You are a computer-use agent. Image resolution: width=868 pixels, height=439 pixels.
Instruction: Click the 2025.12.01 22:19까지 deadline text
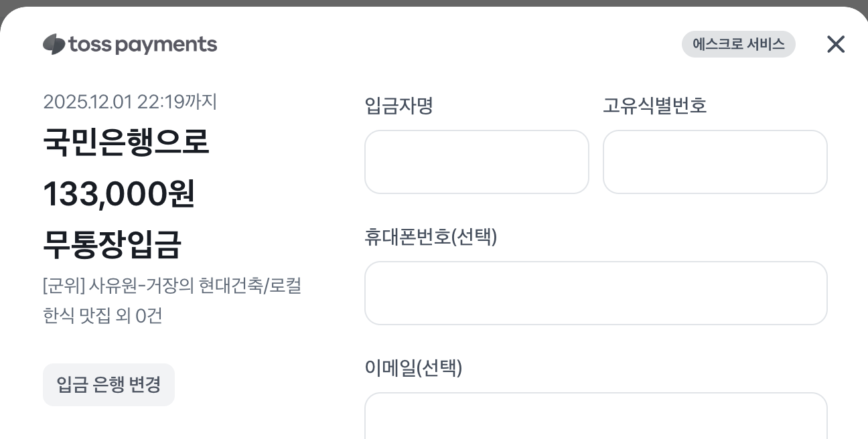pos(130,102)
